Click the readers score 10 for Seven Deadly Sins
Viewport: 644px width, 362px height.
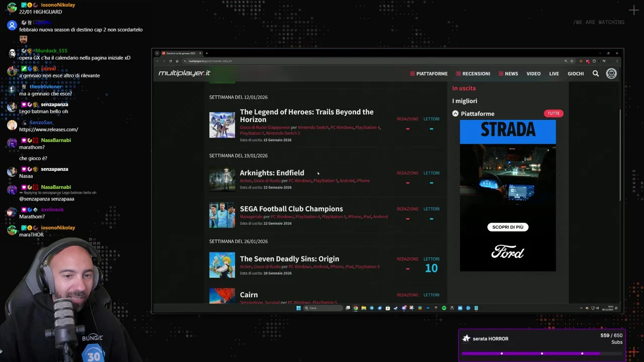(x=431, y=268)
